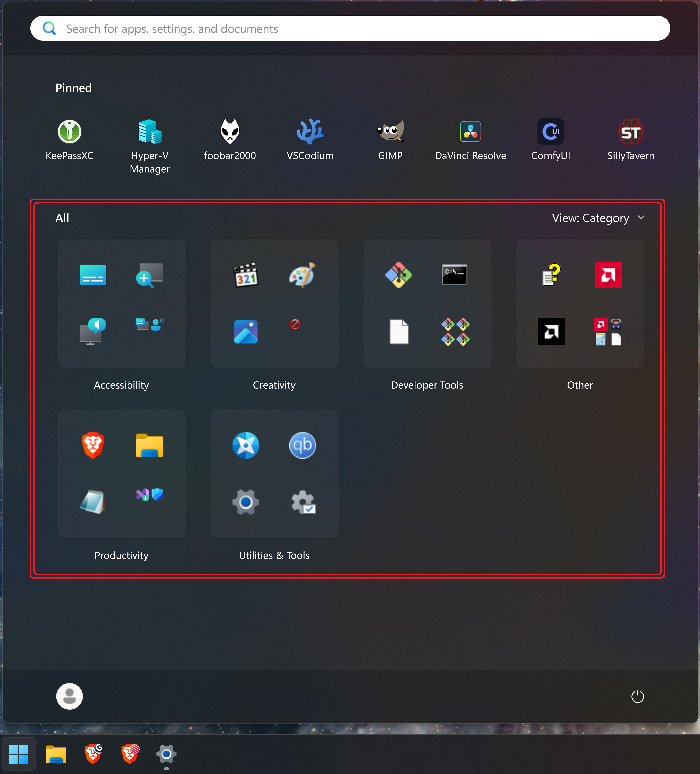700x774 pixels.
Task: Open Narrator in Accessibility group
Action: click(x=93, y=332)
